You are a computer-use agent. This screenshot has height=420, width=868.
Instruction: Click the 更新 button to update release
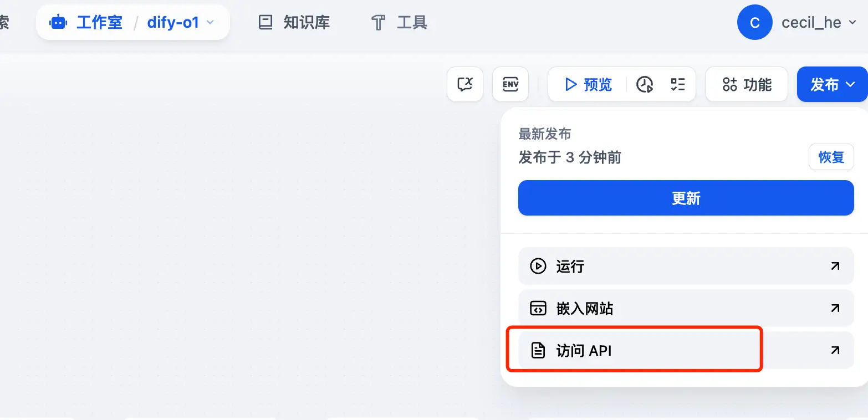pyautogui.click(x=686, y=198)
